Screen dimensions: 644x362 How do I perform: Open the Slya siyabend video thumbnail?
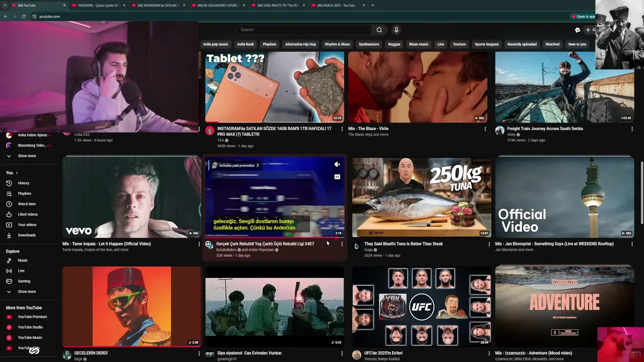[x=275, y=307]
